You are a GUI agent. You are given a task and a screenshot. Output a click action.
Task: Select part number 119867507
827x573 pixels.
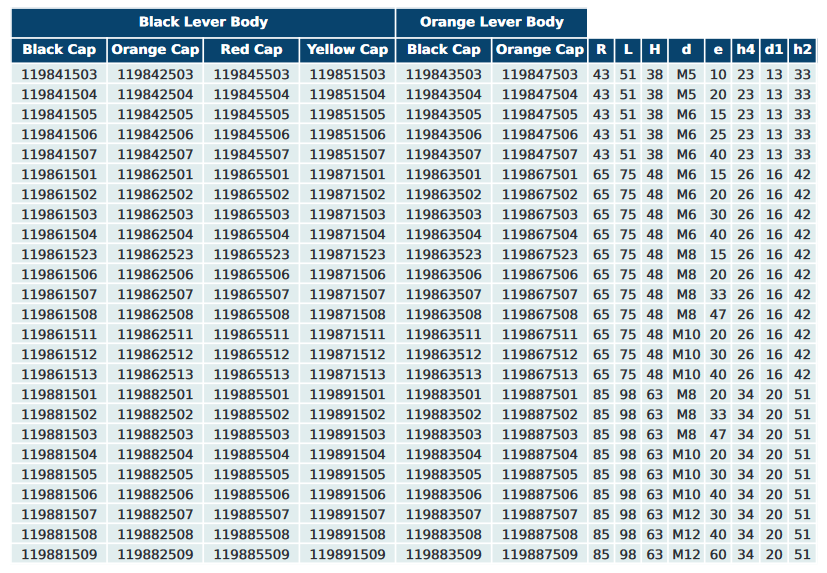(x=540, y=294)
